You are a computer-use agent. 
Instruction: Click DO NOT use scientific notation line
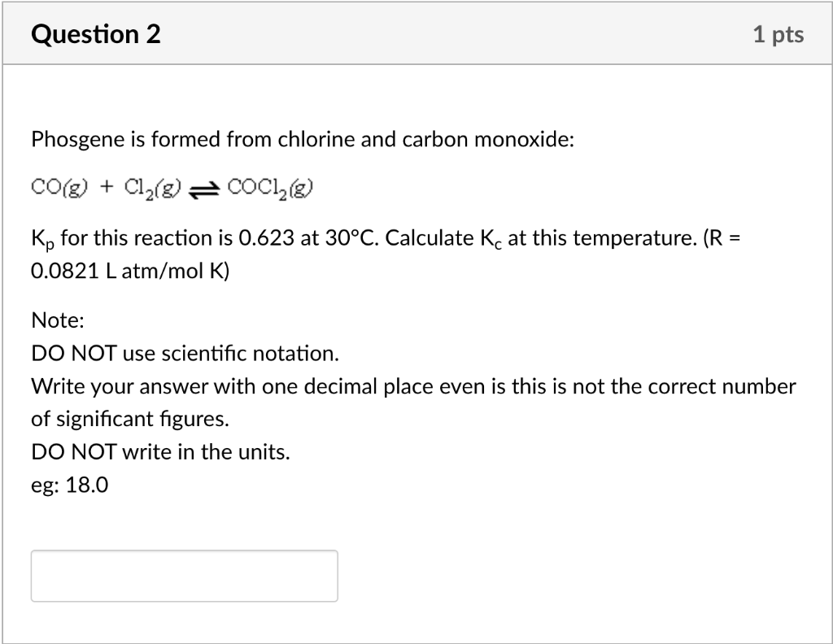click(x=187, y=353)
